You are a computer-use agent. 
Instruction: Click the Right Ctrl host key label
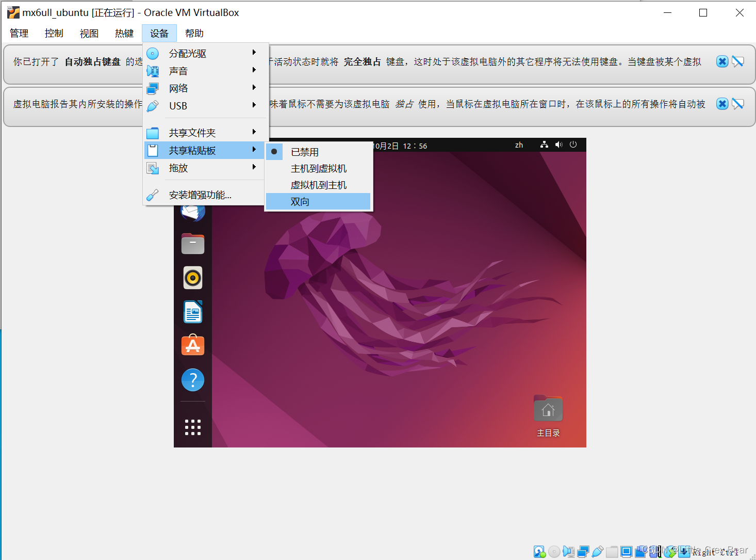coord(715,552)
